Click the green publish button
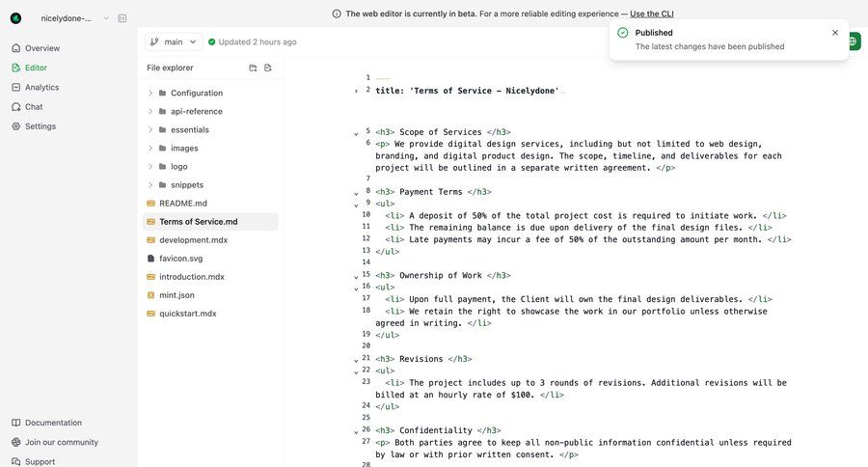 (854, 41)
